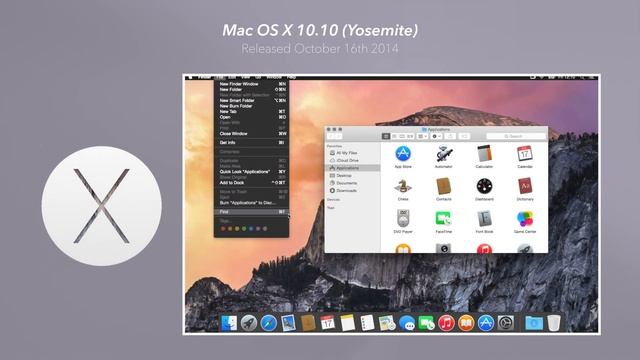Open Reminders from the Dock
This screenshot has width=640, height=360.
point(367,323)
